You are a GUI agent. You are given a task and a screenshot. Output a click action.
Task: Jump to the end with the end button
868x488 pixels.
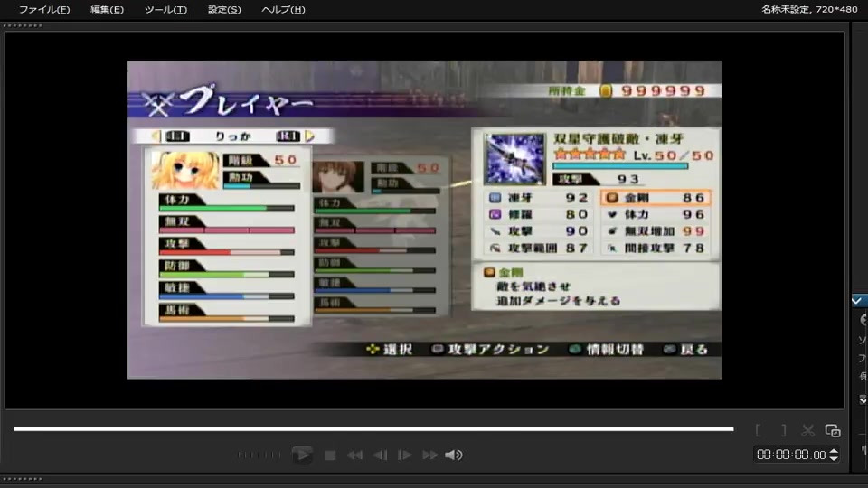[x=430, y=455]
